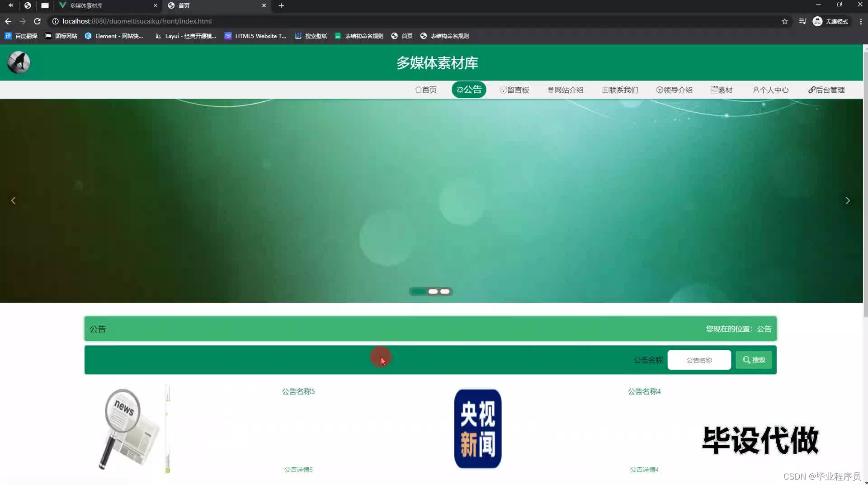Click the 公告详情4 text
The image size is (868, 485).
644,470
